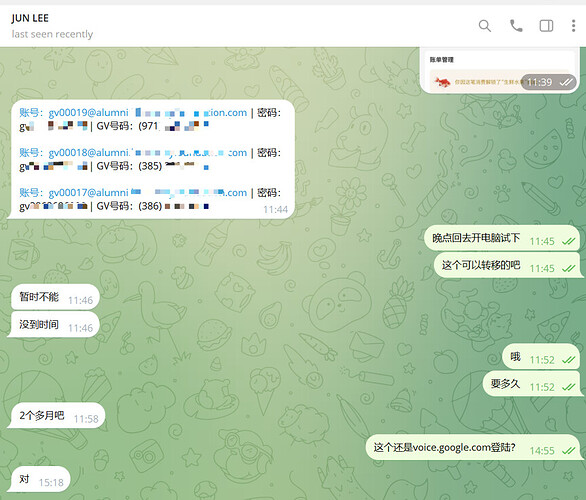Click the GV号码 (971) number text
Screen dimensions: 586x500
pyautogui.click(x=152, y=126)
